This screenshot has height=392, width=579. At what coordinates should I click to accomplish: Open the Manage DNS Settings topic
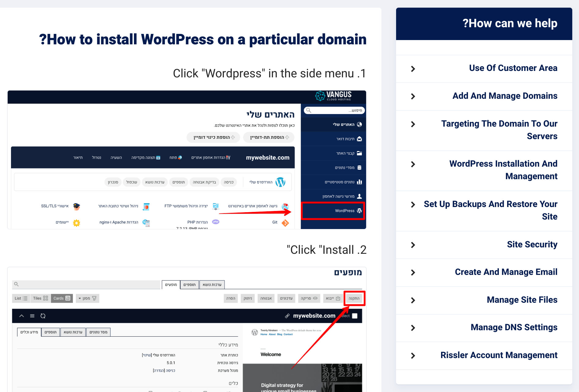[x=514, y=327]
